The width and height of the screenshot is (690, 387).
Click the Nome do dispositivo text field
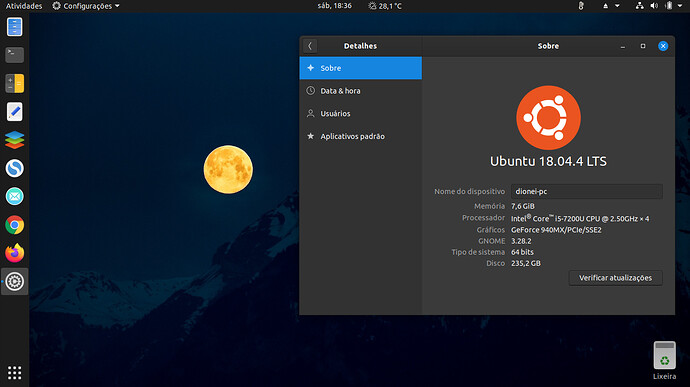point(587,192)
